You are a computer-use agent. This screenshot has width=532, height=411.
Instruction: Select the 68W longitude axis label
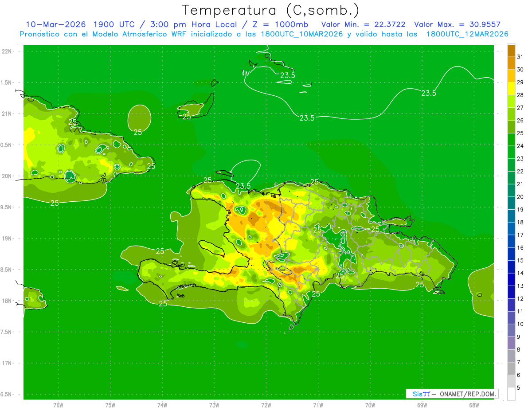tap(473, 405)
